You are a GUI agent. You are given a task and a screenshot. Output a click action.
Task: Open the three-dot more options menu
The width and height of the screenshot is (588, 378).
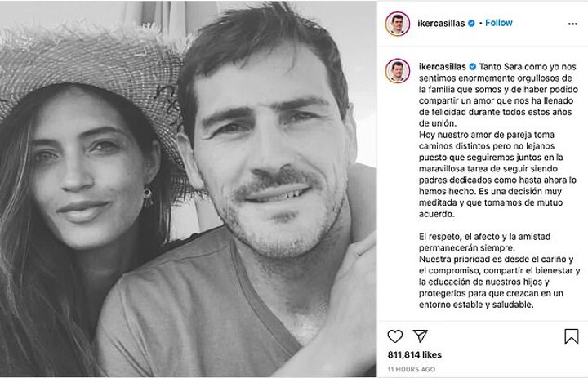[x=572, y=24]
